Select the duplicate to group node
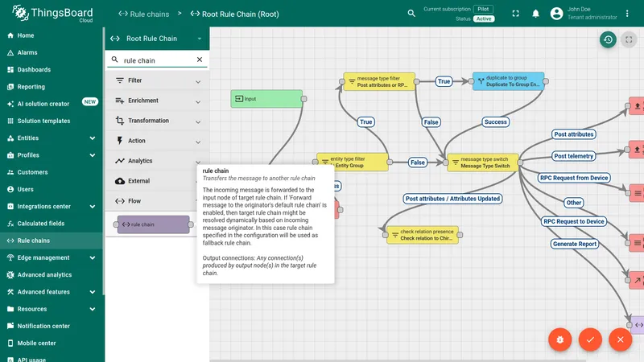Image resolution: width=644 pixels, height=362 pixels. (509, 81)
